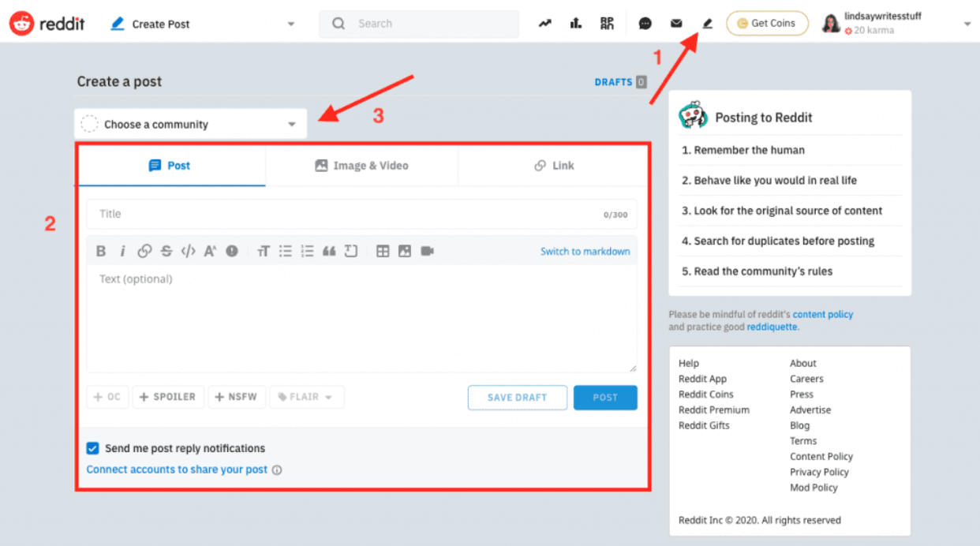Apply italic formatting
980x546 pixels.
122,251
